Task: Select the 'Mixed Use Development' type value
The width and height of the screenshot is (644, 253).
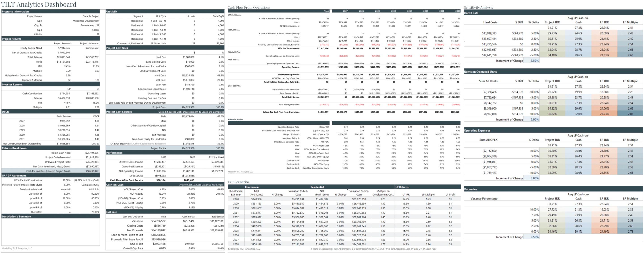Action: pyautogui.click(x=86, y=21)
